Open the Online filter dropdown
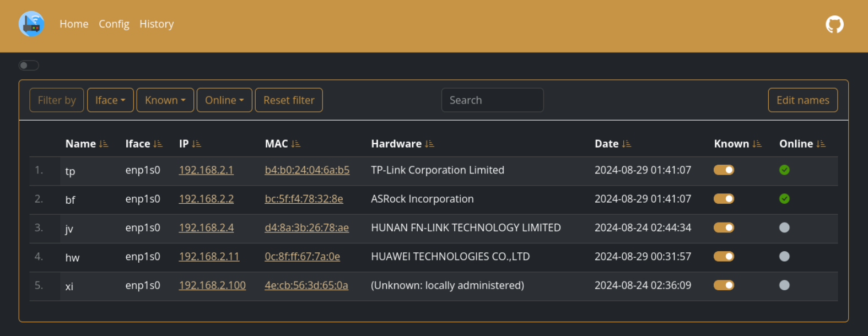This screenshot has width=868, height=336. [224, 100]
